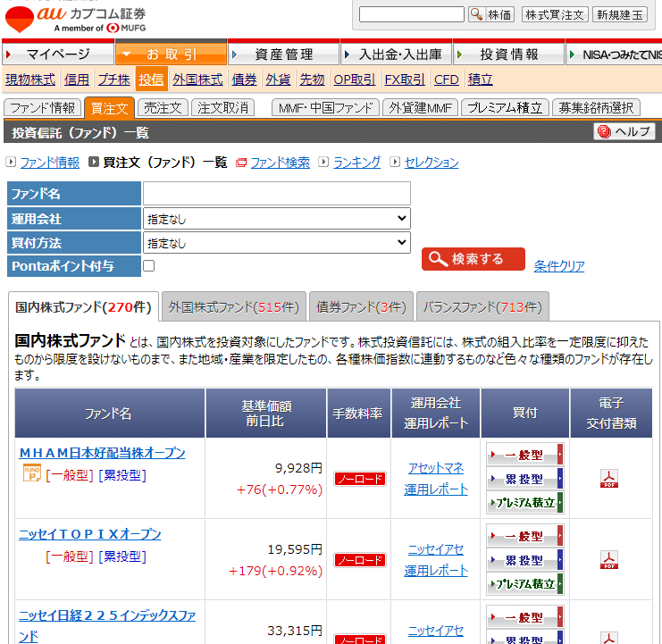Select 信用 submenu link
This screenshot has height=644, width=662.
point(77,79)
